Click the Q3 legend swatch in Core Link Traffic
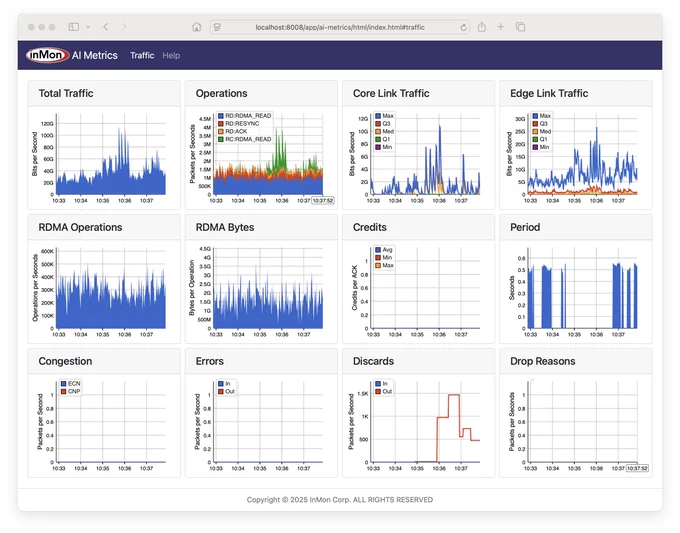The width and height of the screenshot is (680, 533). [378, 124]
